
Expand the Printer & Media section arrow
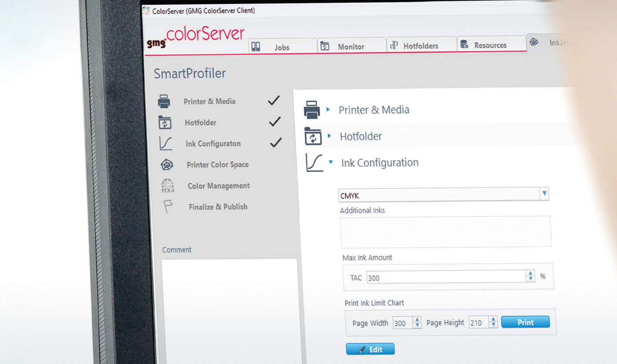pos(328,110)
